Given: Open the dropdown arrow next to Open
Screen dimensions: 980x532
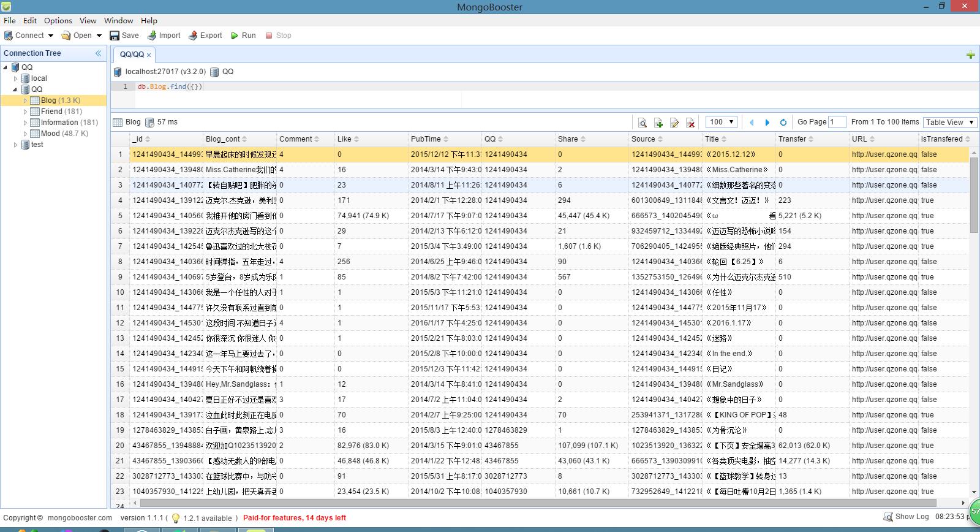Looking at the screenshot, I should click(99, 36).
